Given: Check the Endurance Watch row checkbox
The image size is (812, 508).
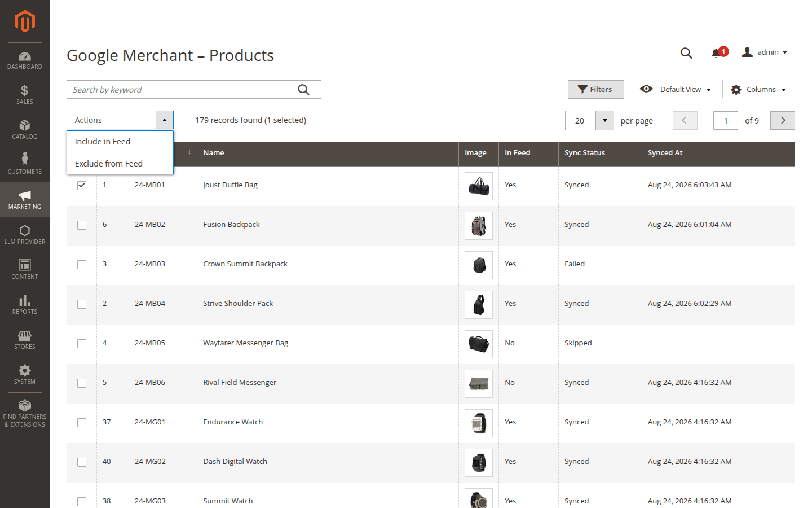Looking at the screenshot, I should click(82, 422).
